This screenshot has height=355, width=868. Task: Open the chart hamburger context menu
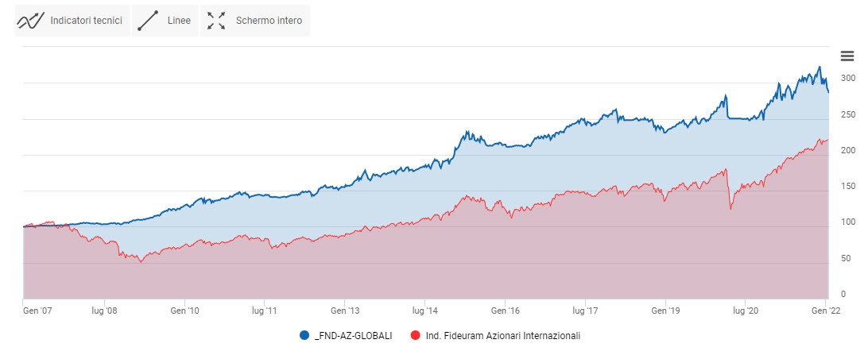tap(847, 55)
